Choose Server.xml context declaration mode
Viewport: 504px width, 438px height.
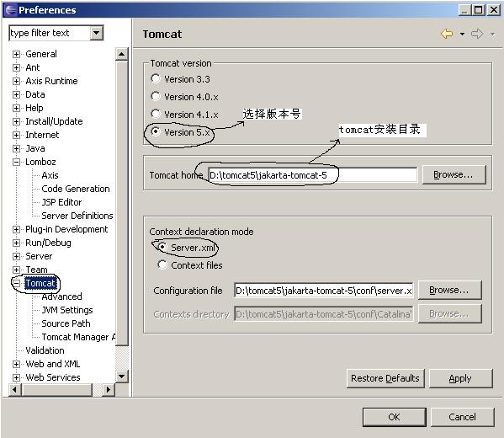(x=162, y=247)
